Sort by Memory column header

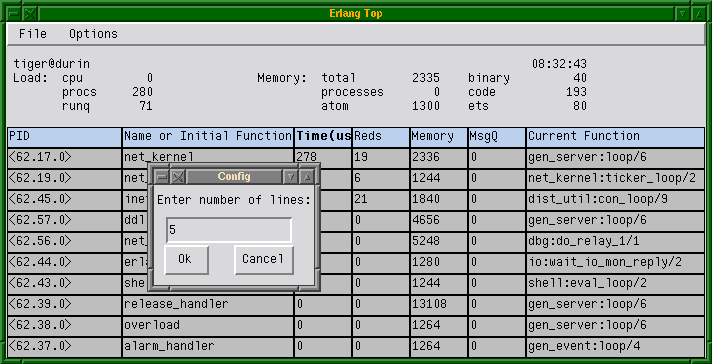point(439,137)
